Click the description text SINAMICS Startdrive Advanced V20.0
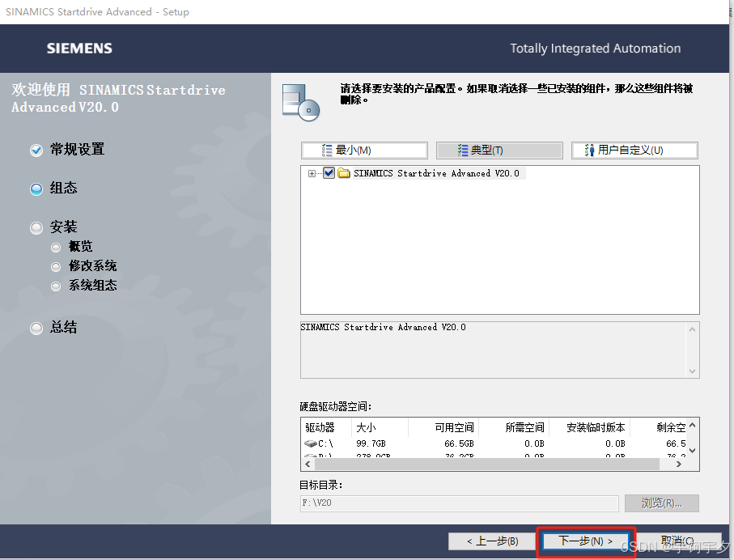734x560 pixels. click(x=383, y=327)
